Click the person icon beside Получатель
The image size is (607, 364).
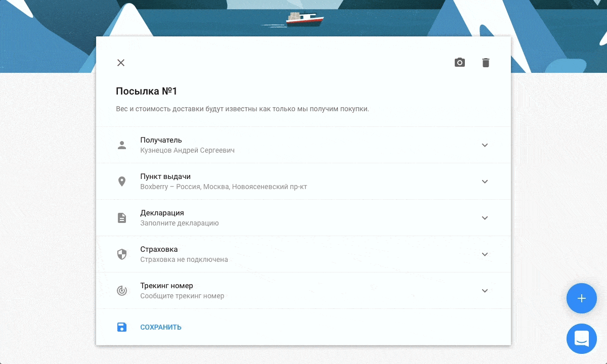(122, 145)
